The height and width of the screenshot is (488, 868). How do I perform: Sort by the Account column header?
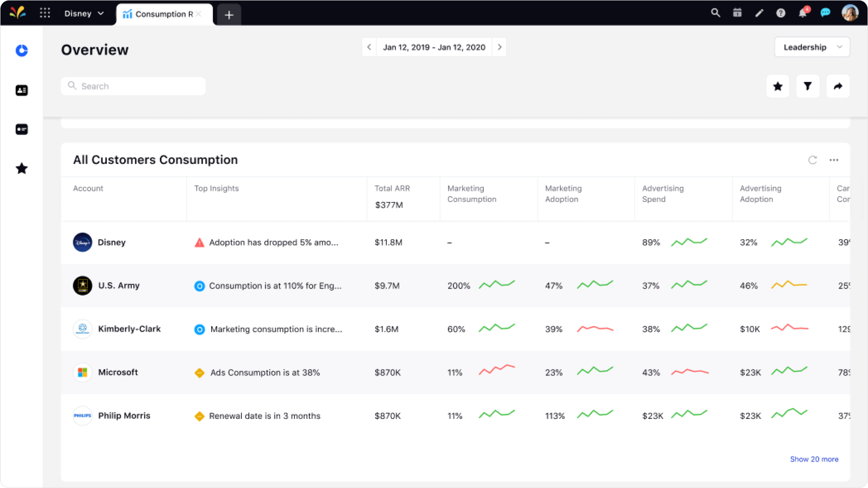pyautogui.click(x=88, y=188)
